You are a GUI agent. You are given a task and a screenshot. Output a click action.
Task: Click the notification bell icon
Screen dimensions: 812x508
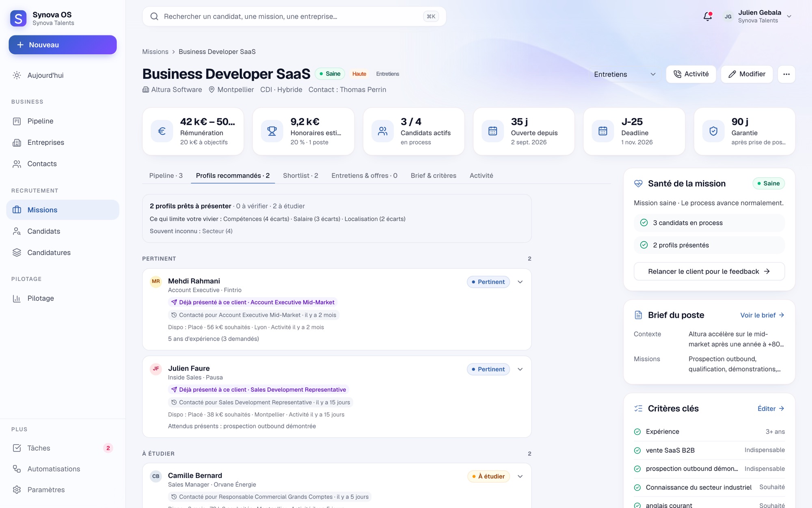(x=708, y=17)
